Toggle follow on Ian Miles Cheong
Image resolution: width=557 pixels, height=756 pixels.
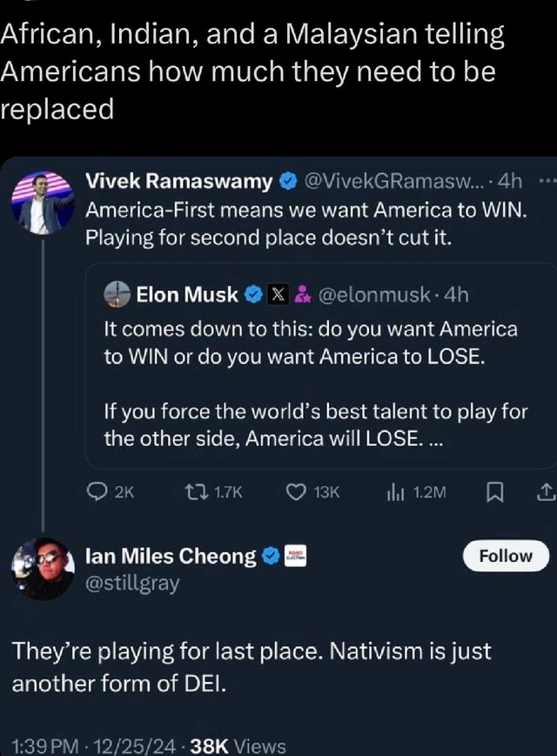point(506,556)
